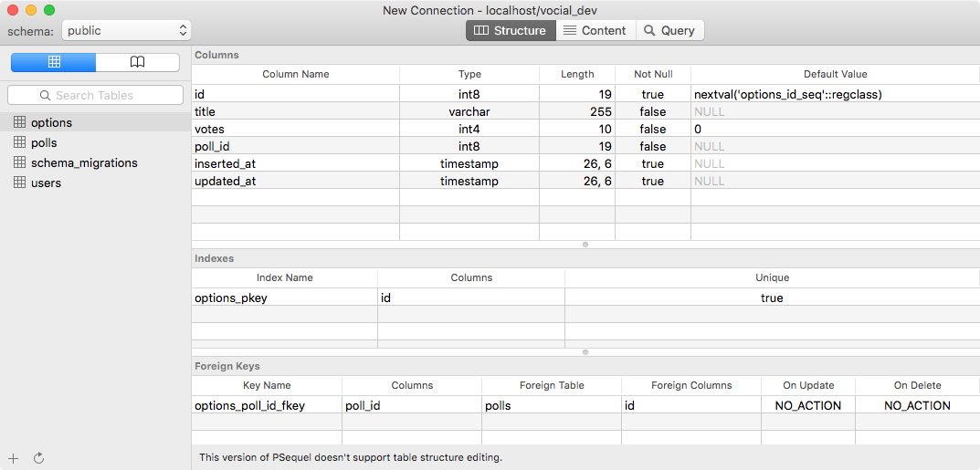
Task: Switch sidebar to tables grid view
Action: (x=54, y=62)
